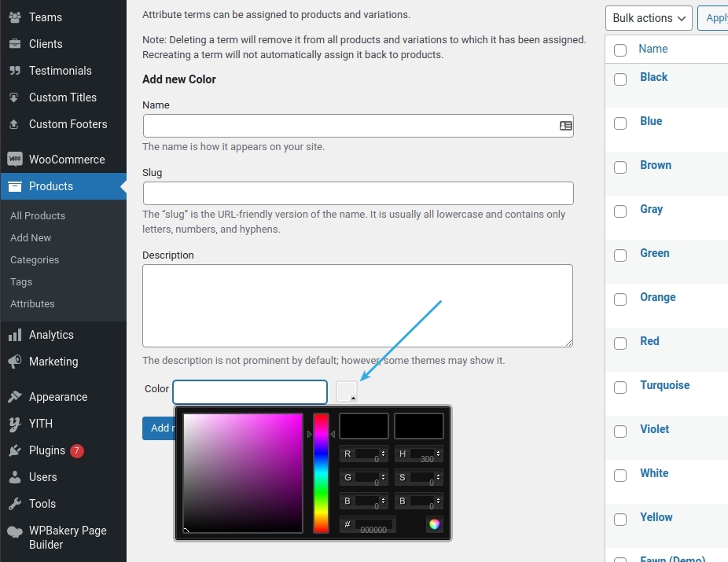Image resolution: width=728 pixels, height=562 pixels.
Task: Open the Bulk actions dropdown
Action: pyautogui.click(x=649, y=18)
